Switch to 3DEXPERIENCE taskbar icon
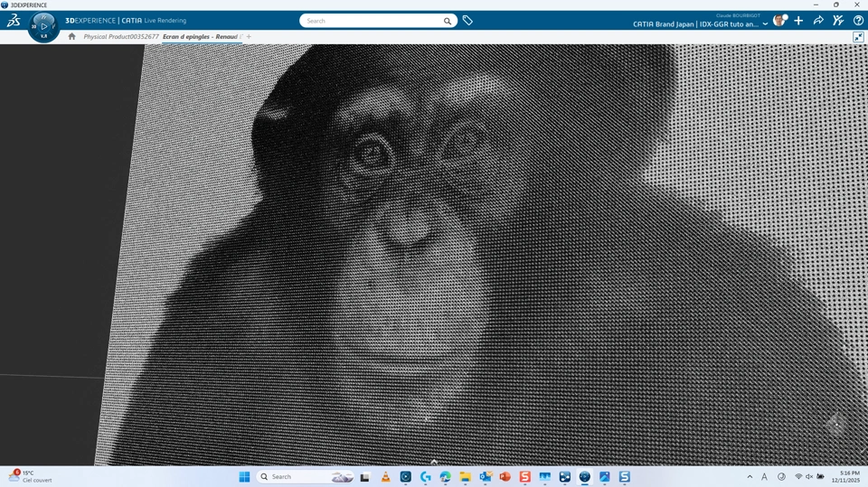Image resolution: width=868 pixels, height=487 pixels. [x=585, y=476]
